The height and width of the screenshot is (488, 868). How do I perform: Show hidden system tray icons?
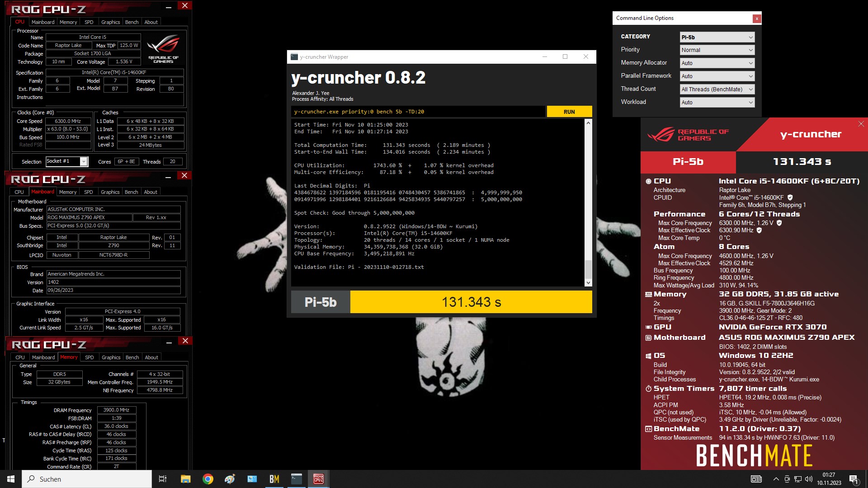776,479
